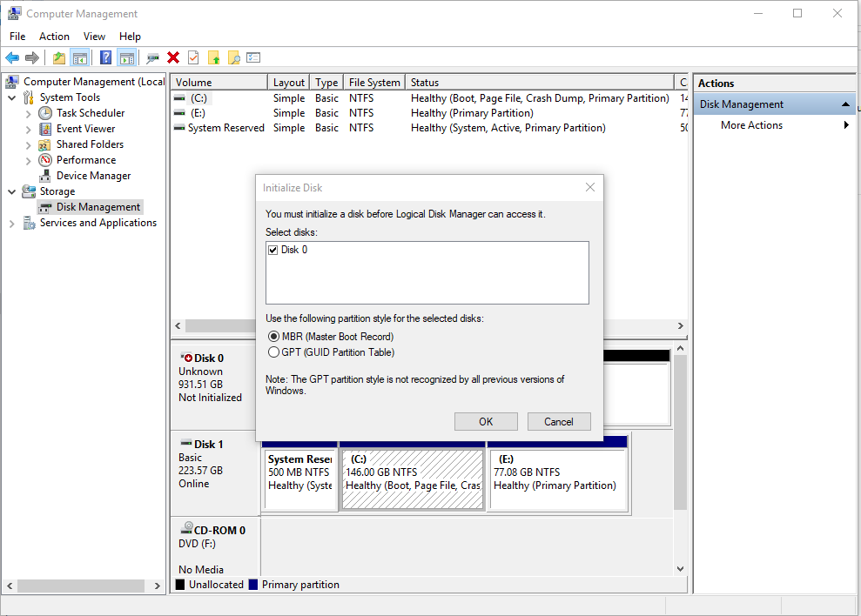861x616 pixels.
Task: Collapse the System Tools tree node
Action: click(12, 97)
